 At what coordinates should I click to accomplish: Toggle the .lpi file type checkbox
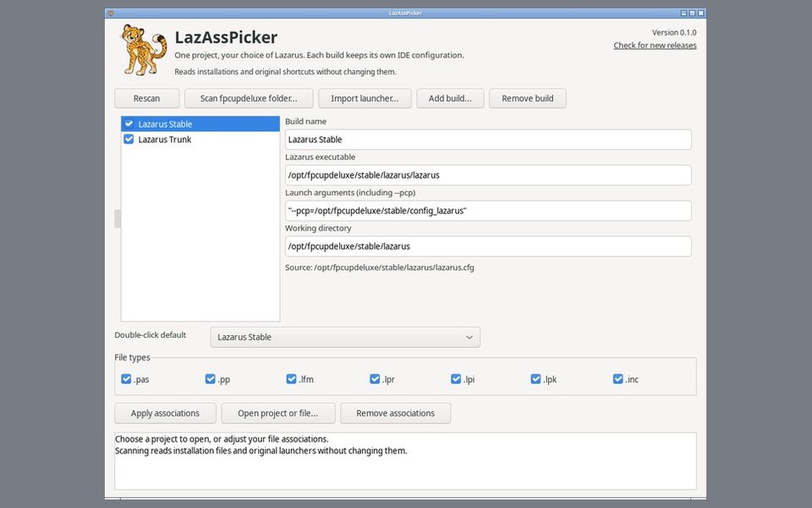(456, 379)
